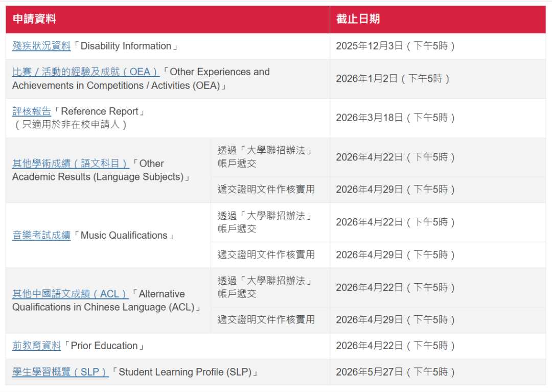Select the date 2026年1月2日（下午5時）
The image size is (552, 392).
(x=393, y=79)
